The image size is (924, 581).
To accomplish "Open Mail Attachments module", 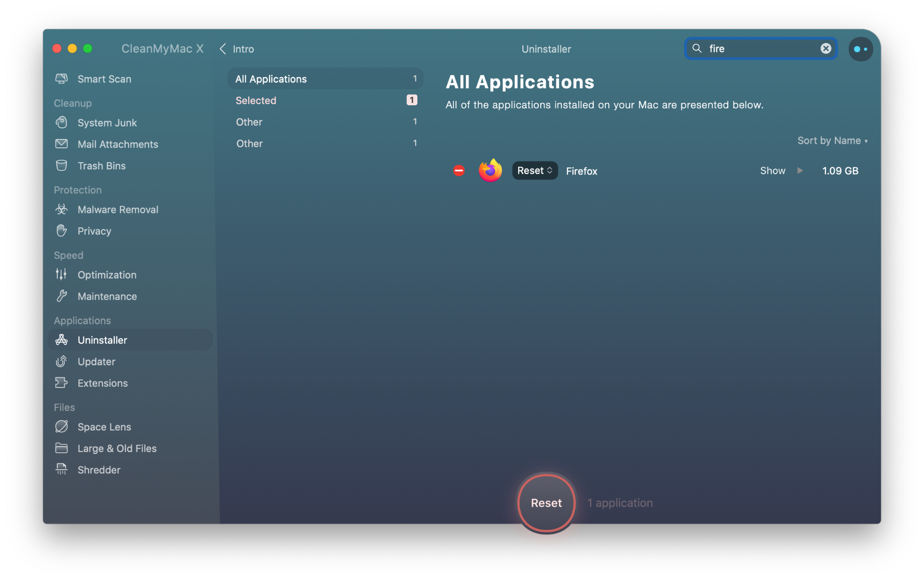I will pos(130,144).
